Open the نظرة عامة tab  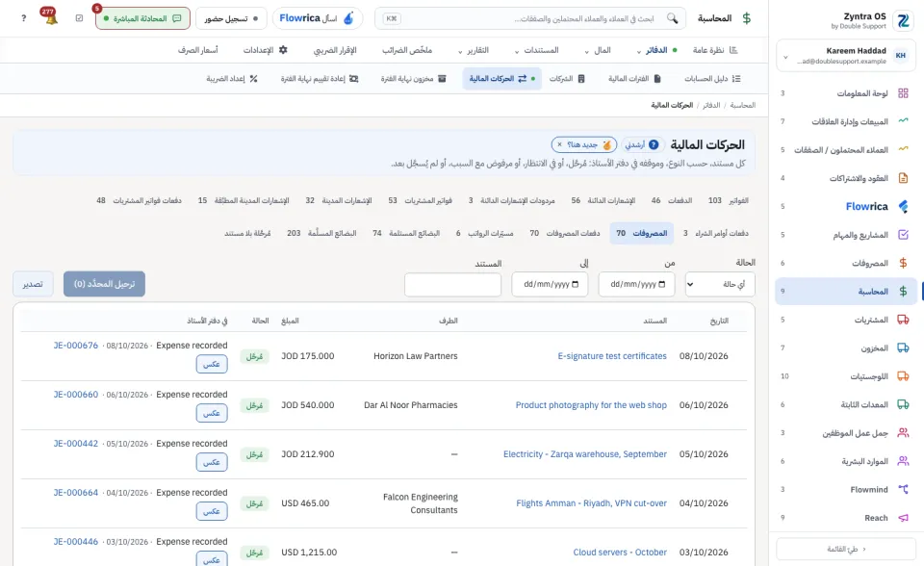pyautogui.click(x=715, y=50)
